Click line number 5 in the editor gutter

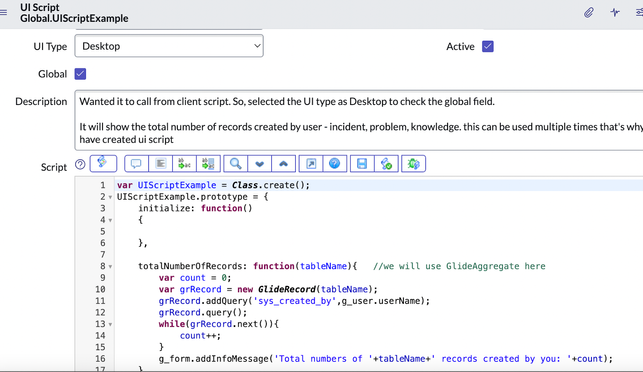[103, 232]
